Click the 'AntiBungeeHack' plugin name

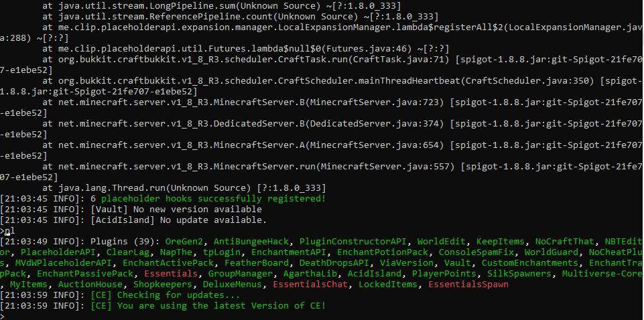251,241
